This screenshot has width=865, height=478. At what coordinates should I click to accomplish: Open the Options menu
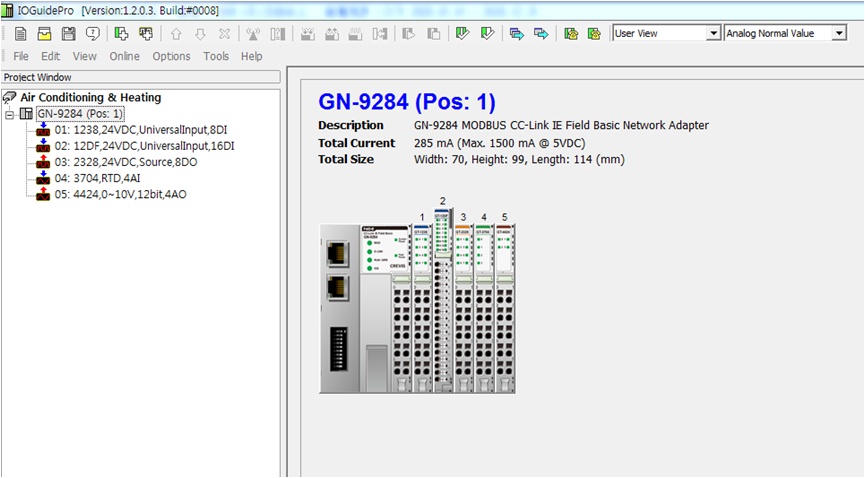(172, 56)
